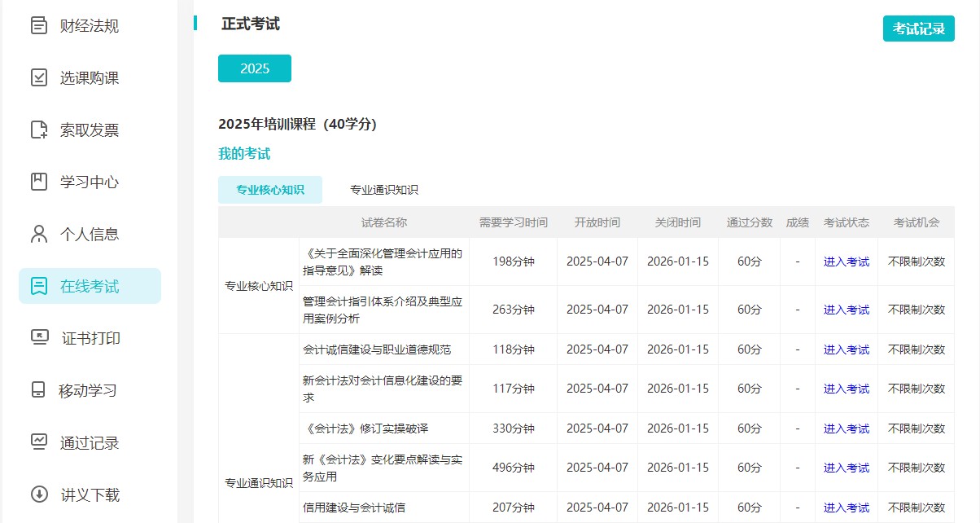980x523 pixels.
Task: Enter exam for 信用建设与会计诚信
Action: click(846, 508)
